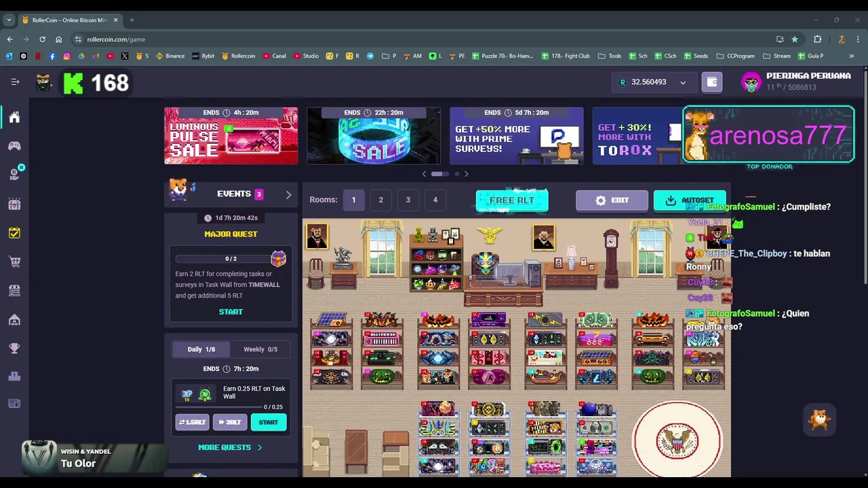The height and width of the screenshot is (488, 868).
Task: Open the Tools bookmark folder
Action: pyautogui.click(x=609, y=56)
